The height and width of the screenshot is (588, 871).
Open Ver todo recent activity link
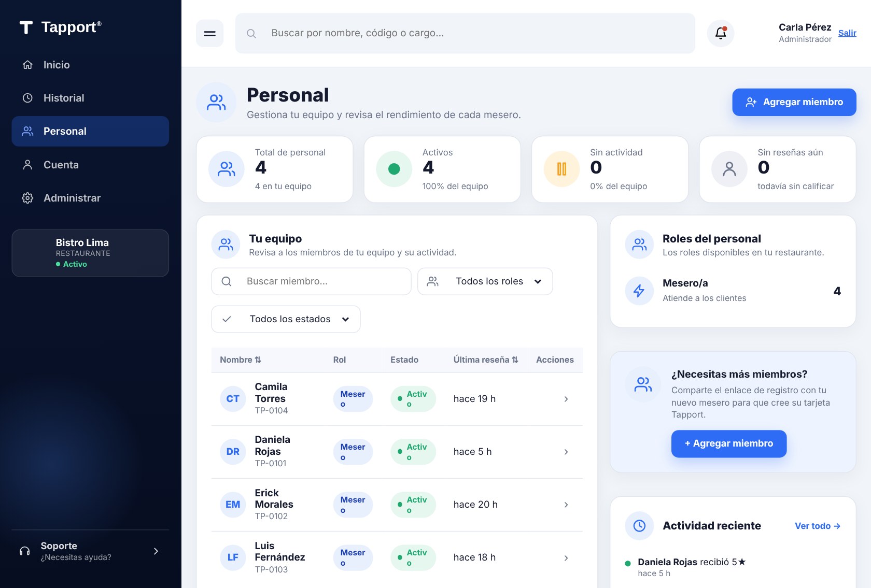click(818, 526)
